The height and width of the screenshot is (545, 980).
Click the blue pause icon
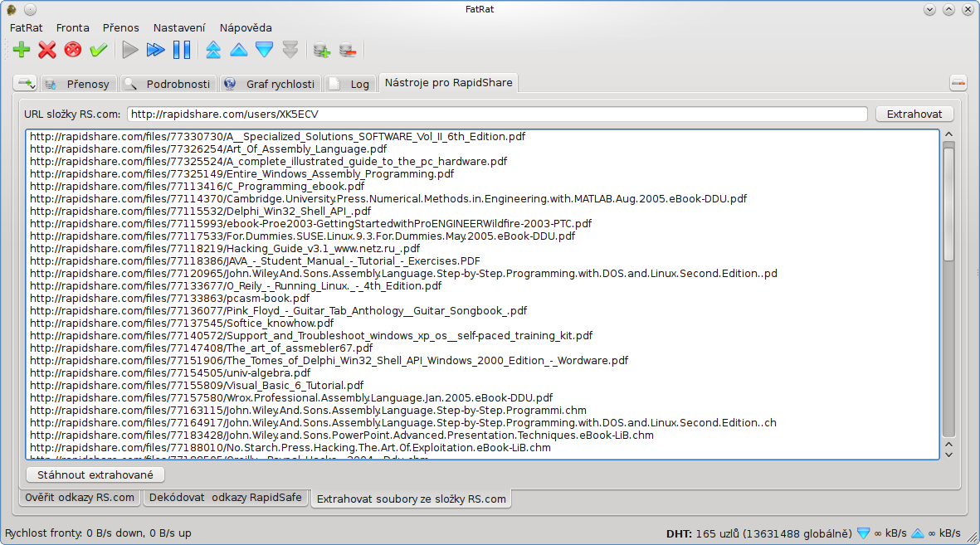tap(182, 50)
